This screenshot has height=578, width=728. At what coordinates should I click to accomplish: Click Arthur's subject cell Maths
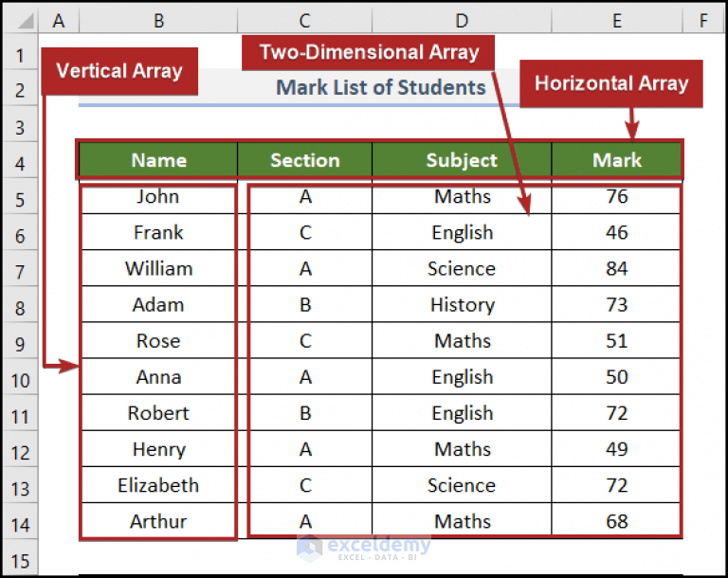[x=462, y=521]
